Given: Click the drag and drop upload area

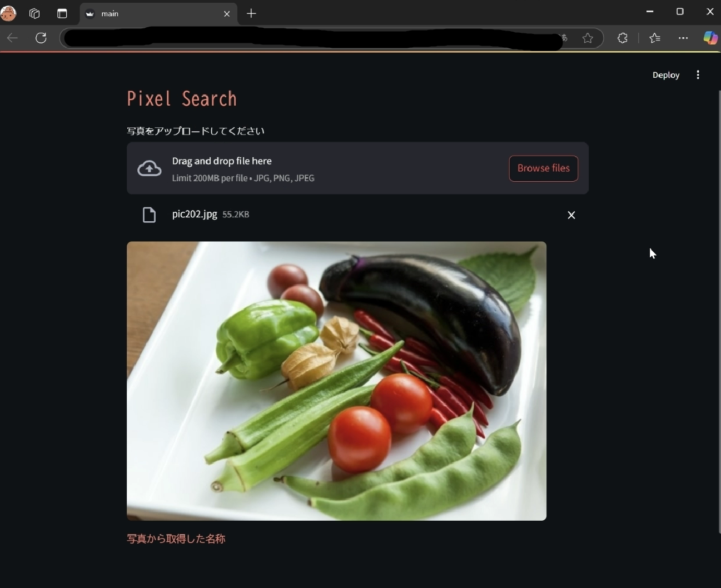Looking at the screenshot, I should coord(357,168).
